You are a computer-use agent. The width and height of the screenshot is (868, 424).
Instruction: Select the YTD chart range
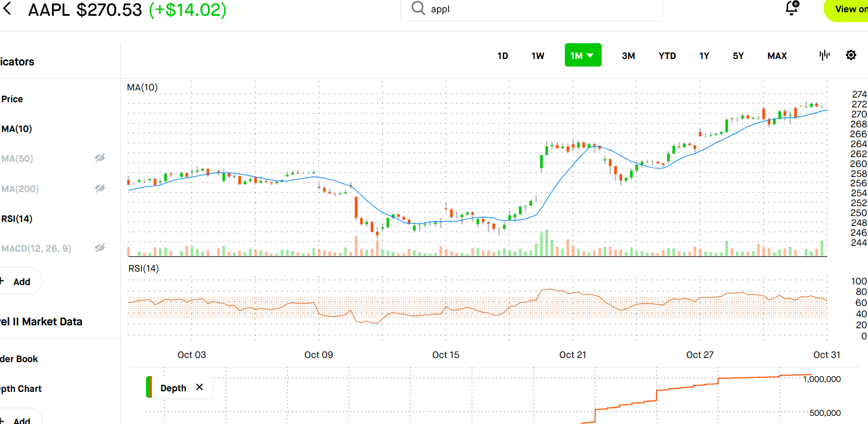[x=667, y=55]
